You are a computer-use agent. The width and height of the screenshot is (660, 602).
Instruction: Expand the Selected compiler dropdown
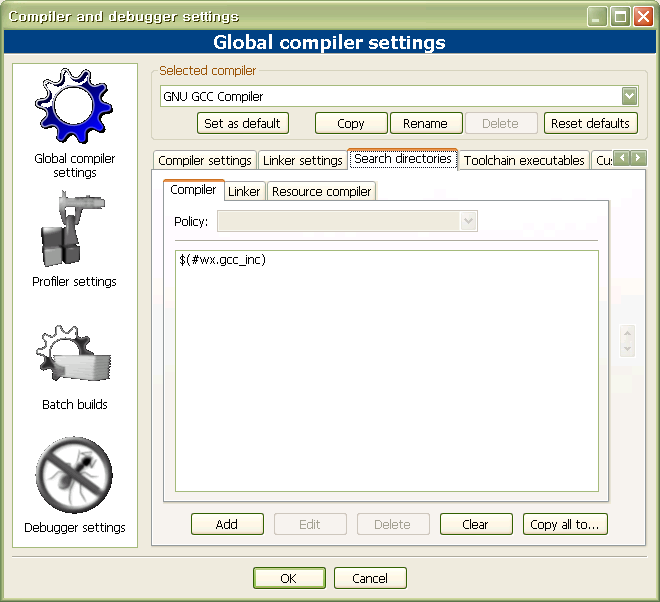pos(629,96)
